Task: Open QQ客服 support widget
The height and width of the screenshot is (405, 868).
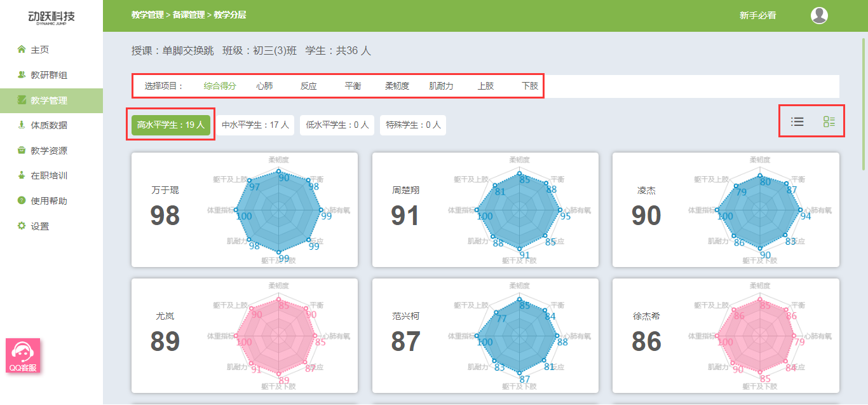Action: coord(23,355)
